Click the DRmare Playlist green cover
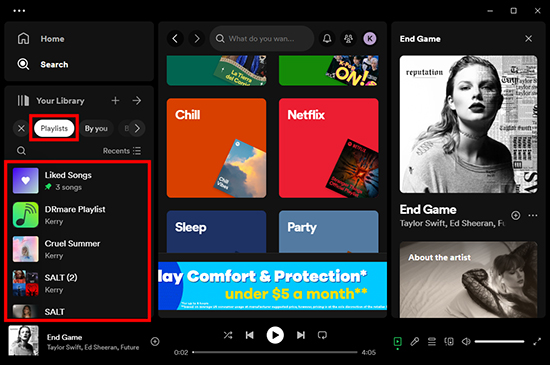550x365 pixels. click(x=26, y=215)
